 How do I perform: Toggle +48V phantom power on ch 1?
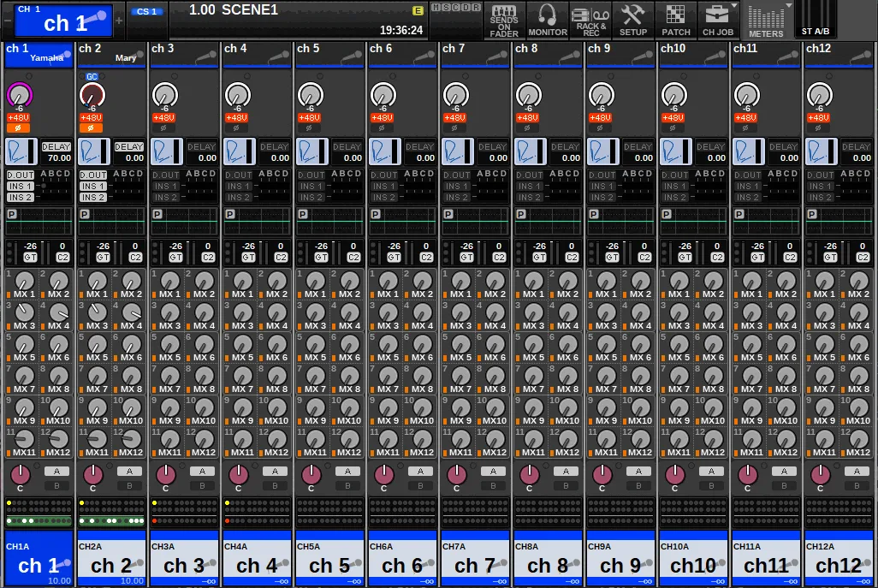point(18,117)
